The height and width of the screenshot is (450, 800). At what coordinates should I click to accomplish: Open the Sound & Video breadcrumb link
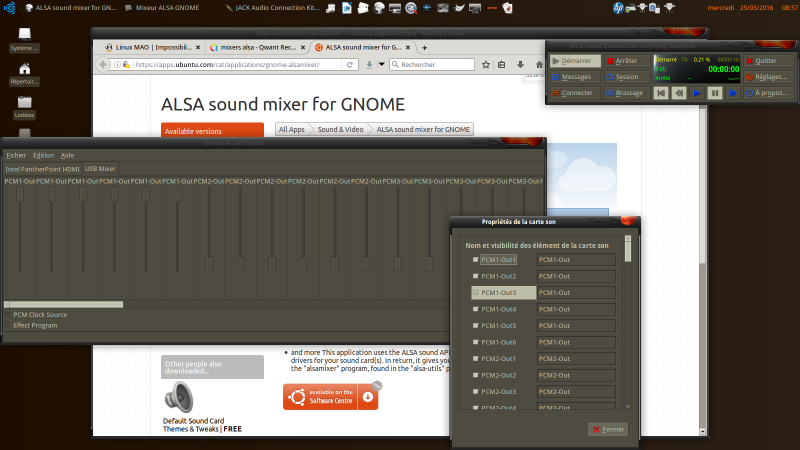coord(340,130)
